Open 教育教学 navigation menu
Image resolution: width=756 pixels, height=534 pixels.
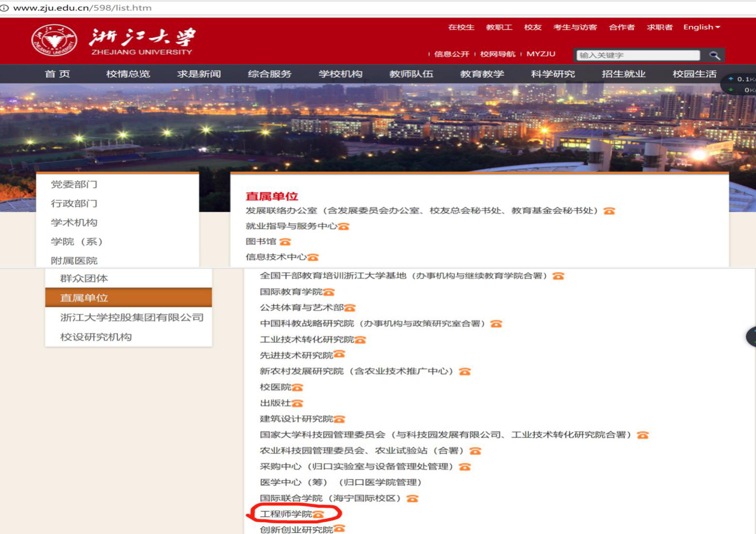click(x=482, y=74)
